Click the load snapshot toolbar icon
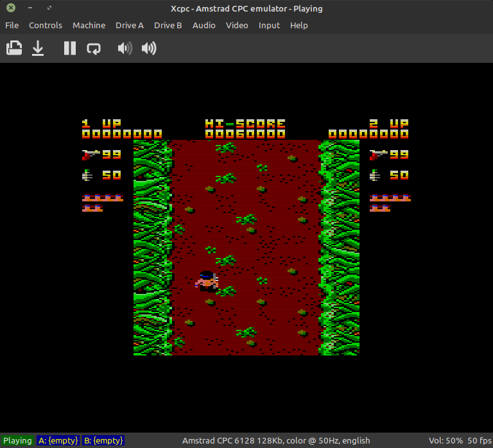The width and height of the screenshot is (493, 448). pyautogui.click(x=14, y=48)
